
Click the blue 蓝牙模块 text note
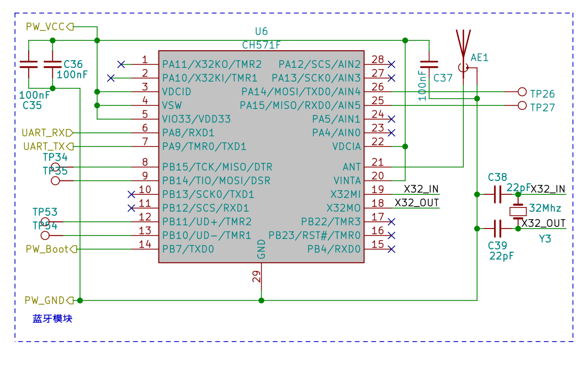pos(52,319)
